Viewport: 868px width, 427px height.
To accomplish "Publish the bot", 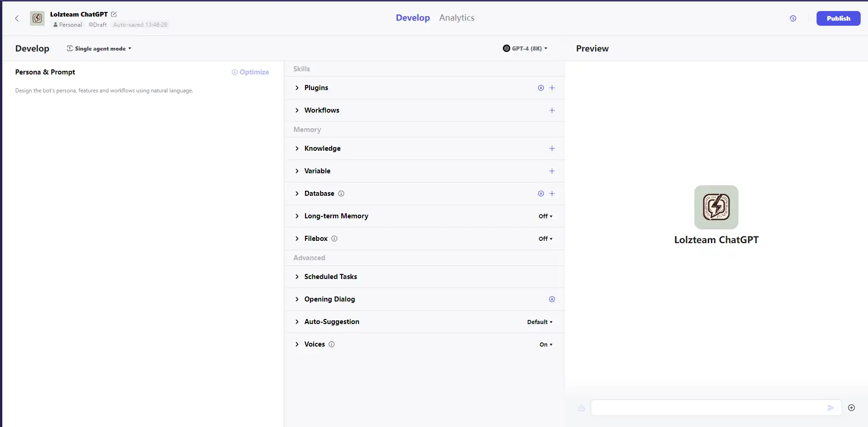I will pyautogui.click(x=838, y=18).
